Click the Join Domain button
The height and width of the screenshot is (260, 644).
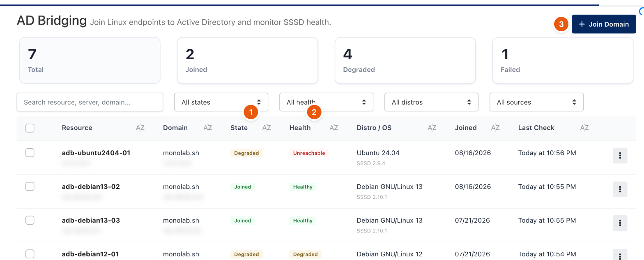(x=604, y=24)
